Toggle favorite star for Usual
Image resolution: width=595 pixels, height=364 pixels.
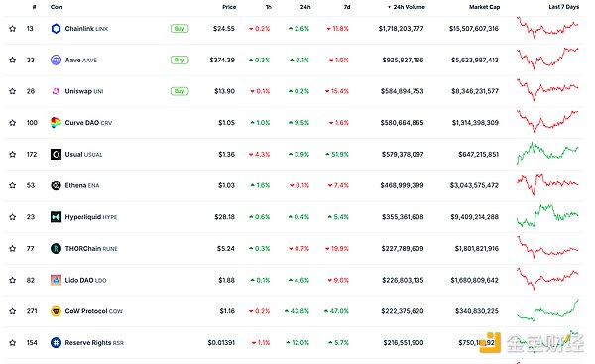(13, 154)
